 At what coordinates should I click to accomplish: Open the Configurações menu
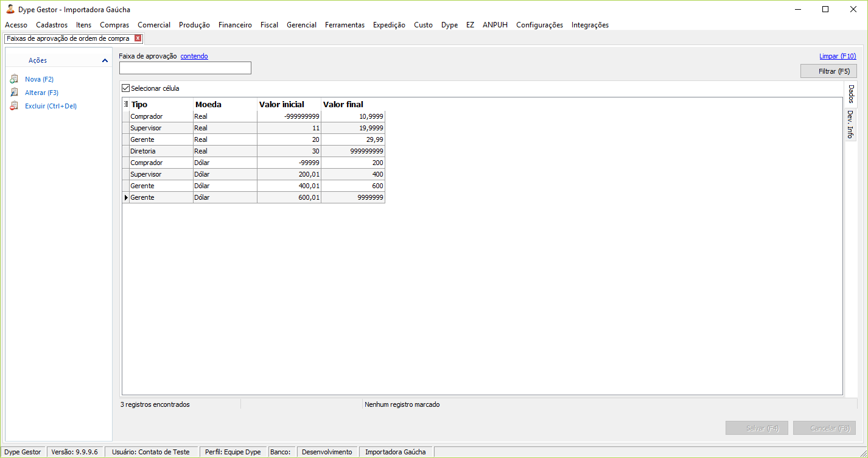click(539, 25)
